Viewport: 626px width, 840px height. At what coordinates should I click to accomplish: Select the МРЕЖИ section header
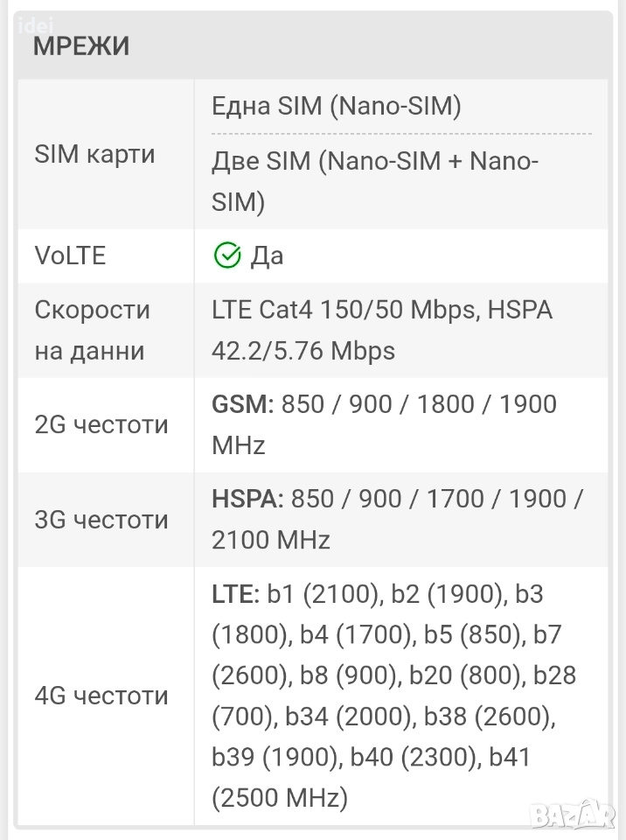coord(81,47)
